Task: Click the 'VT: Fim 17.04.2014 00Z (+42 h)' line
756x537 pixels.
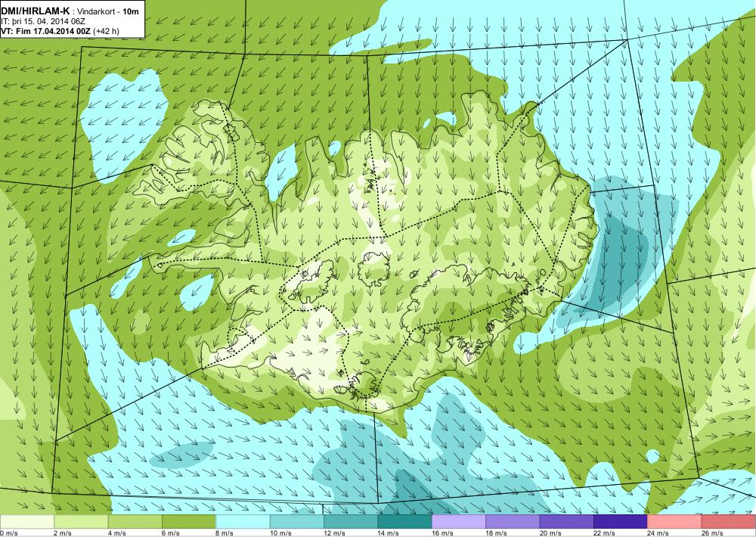Action: coord(60,31)
